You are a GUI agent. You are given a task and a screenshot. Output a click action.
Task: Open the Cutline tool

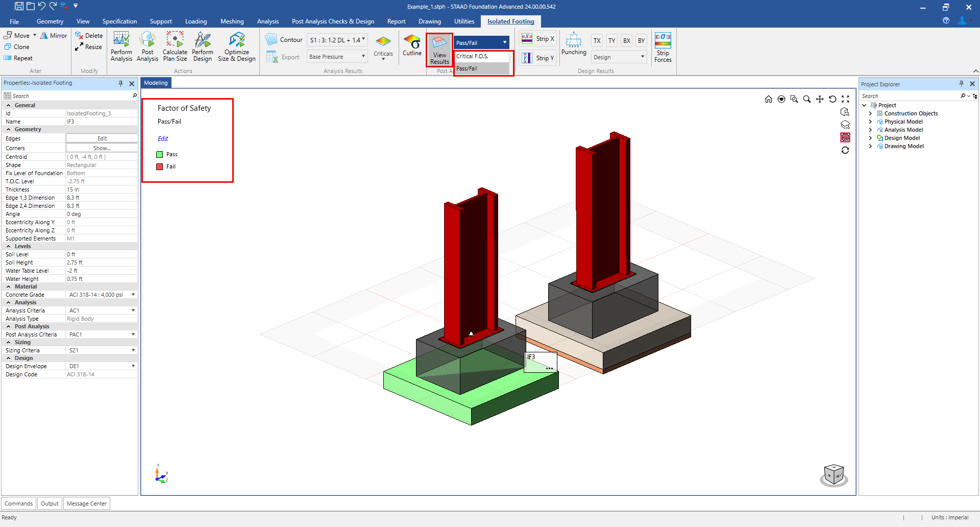tap(412, 45)
